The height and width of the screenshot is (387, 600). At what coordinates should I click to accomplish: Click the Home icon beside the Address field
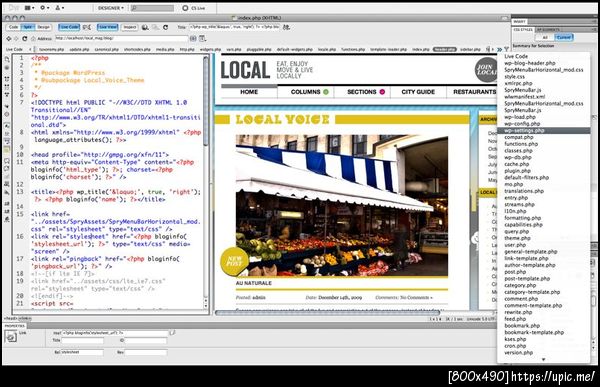pos(33,38)
